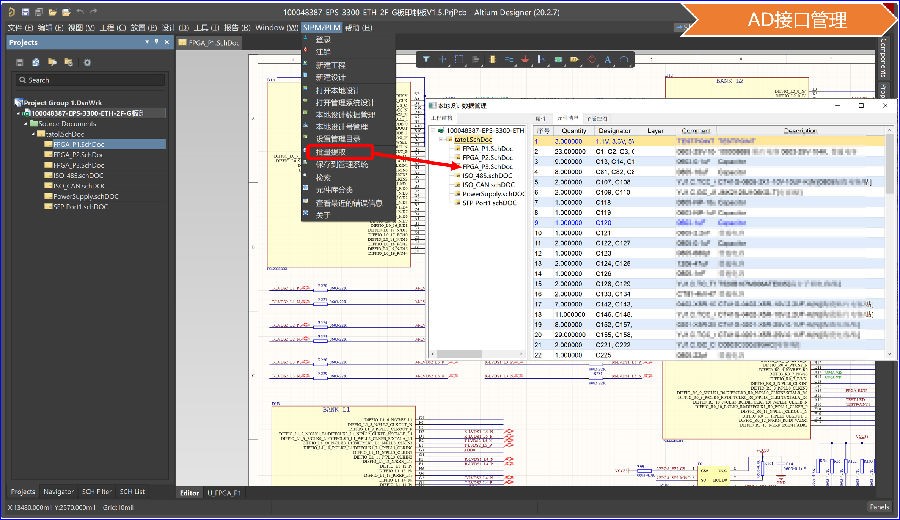Click the Search field in the Projects panel
The width and height of the screenshot is (900, 520).
(x=90, y=80)
